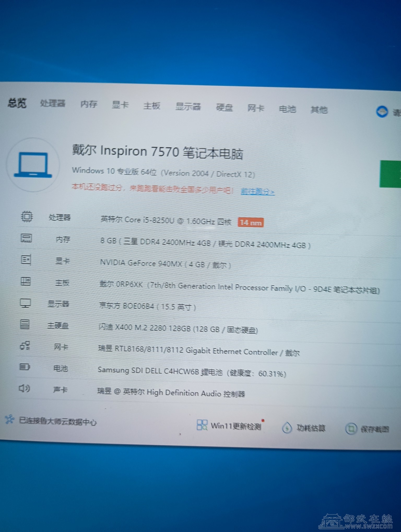Click the blue laptop computer image
Viewport: 401px width, 532px height.
click(33, 165)
